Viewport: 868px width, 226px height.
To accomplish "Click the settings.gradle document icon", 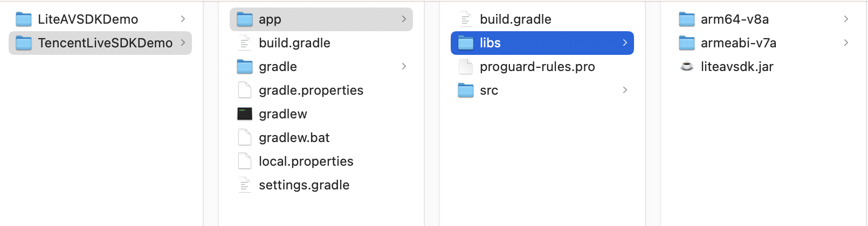I will (245, 185).
